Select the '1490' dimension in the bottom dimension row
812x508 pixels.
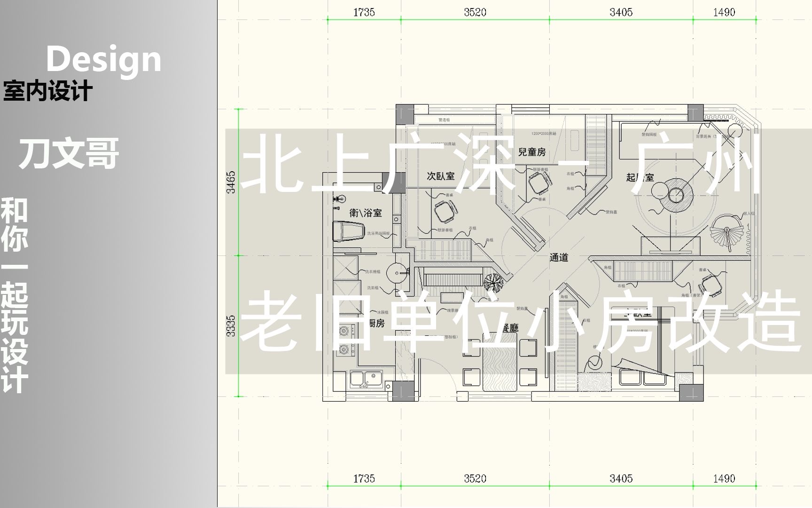pyautogui.click(x=724, y=479)
